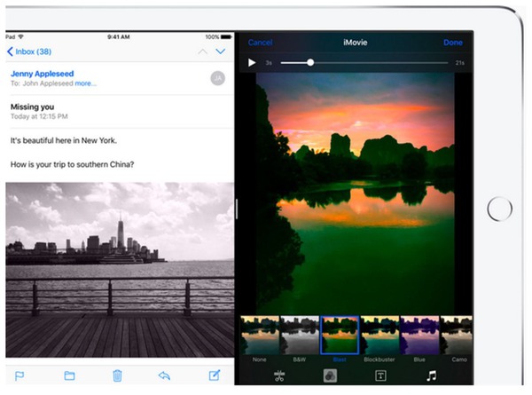Open the filters tool

click(x=330, y=376)
